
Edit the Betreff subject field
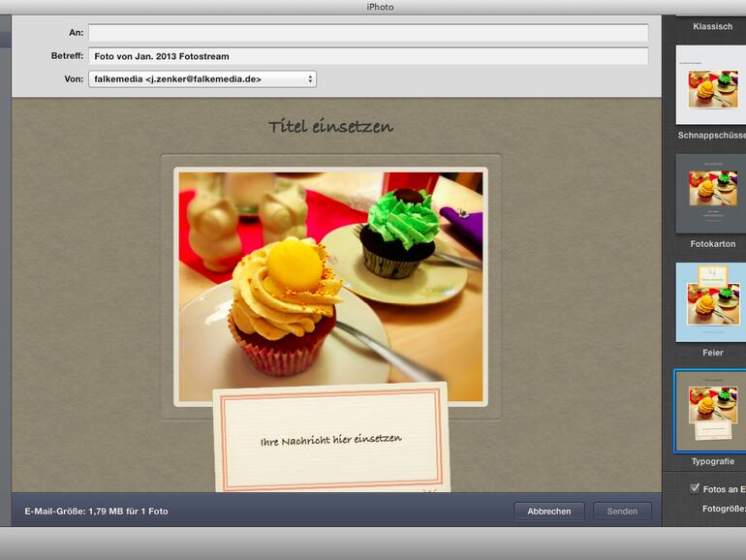point(368,56)
